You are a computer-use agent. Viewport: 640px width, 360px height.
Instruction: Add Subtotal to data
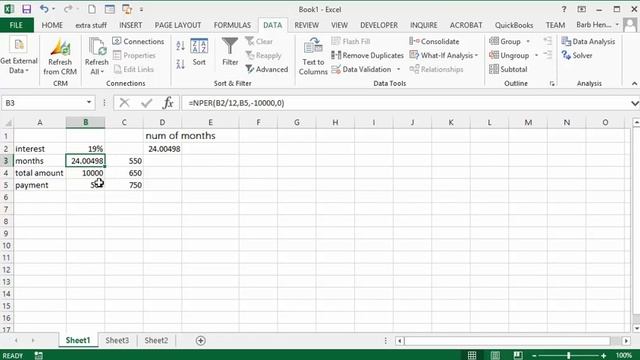click(508, 69)
